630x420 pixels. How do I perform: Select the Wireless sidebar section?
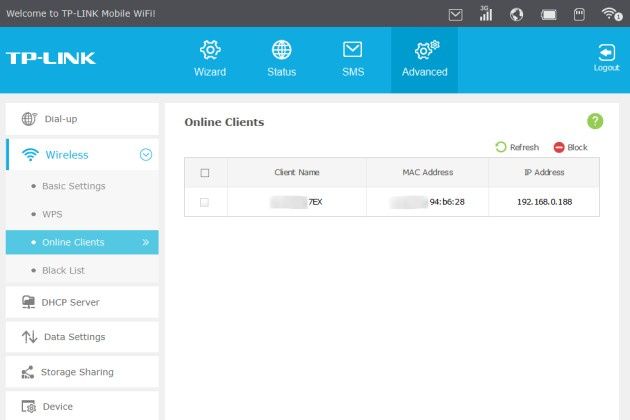(x=82, y=155)
